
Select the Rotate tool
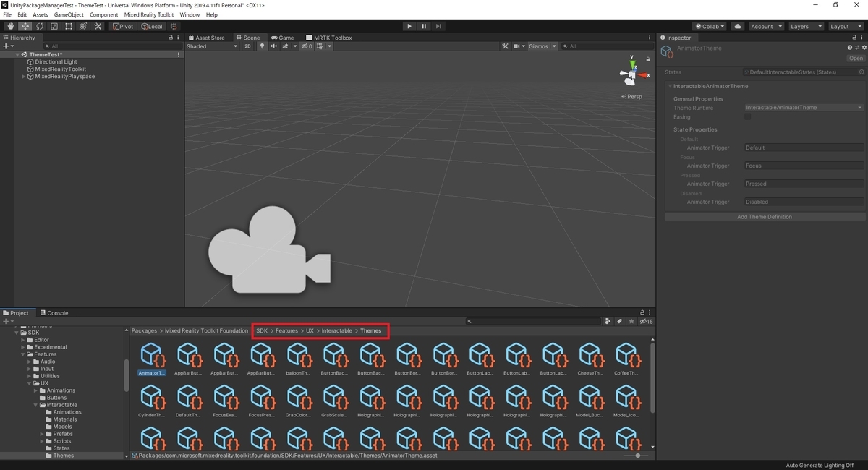[x=39, y=26]
